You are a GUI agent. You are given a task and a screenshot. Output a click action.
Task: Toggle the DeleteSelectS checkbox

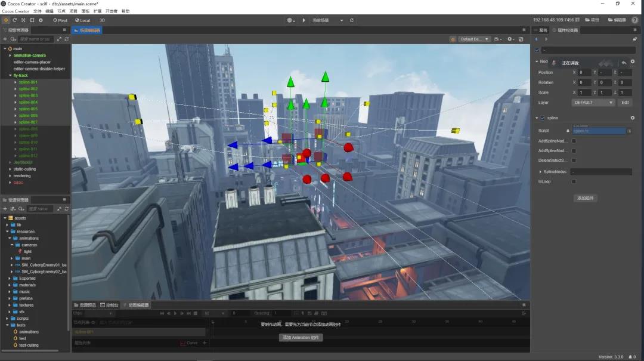(574, 161)
